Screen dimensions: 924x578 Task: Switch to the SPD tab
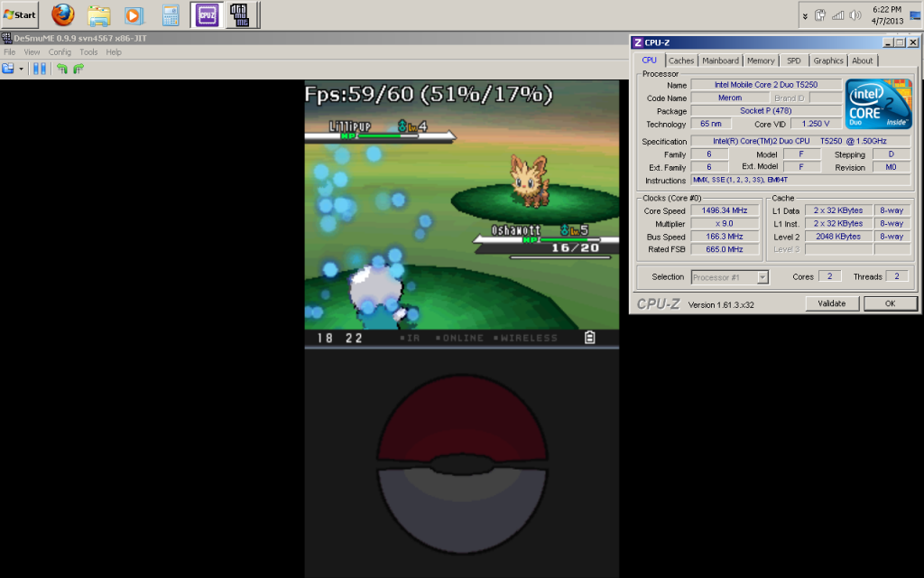794,61
